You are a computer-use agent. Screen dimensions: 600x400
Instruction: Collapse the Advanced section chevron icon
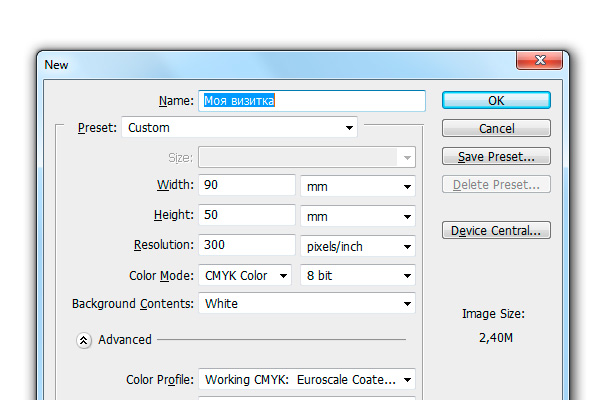(83, 340)
